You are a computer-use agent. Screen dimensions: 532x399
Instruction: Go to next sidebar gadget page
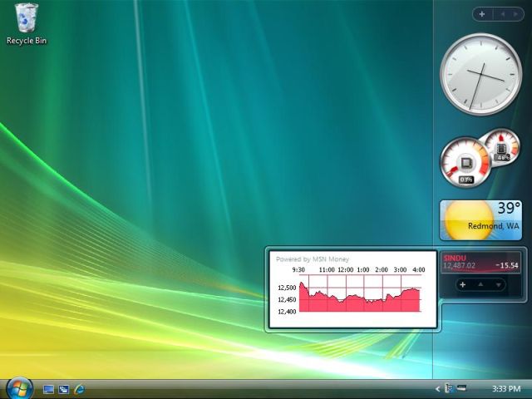pos(515,14)
